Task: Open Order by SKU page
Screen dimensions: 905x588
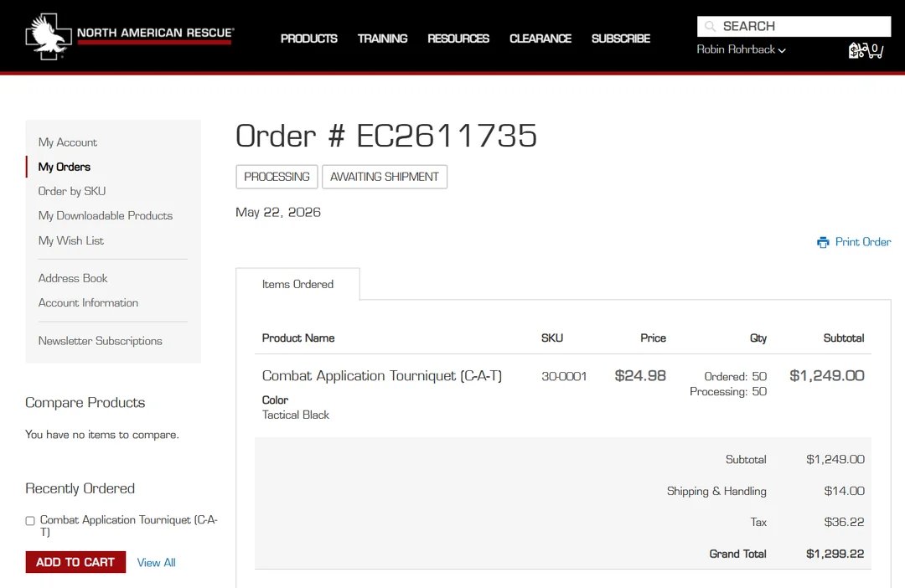Action: click(71, 191)
